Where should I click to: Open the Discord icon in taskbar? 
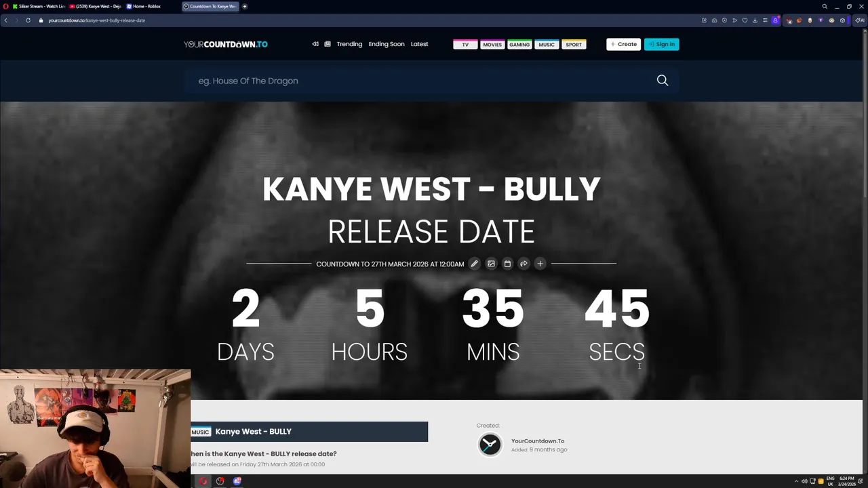(237, 481)
